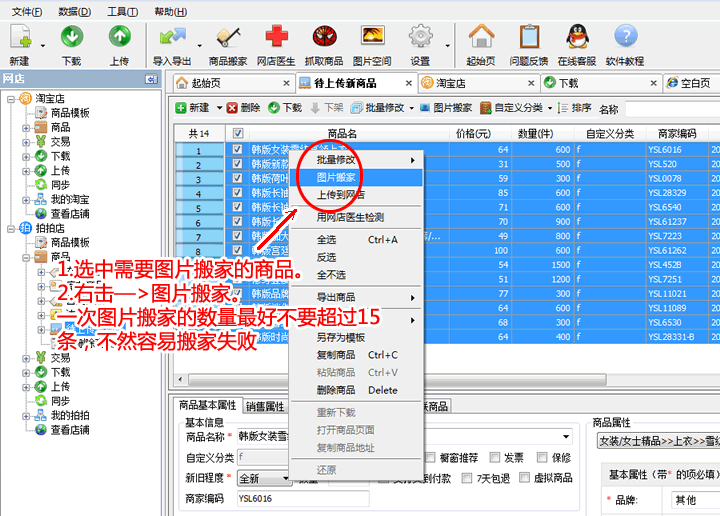
Task: Close the 待上传新商品 tab
Action: [408, 83]
